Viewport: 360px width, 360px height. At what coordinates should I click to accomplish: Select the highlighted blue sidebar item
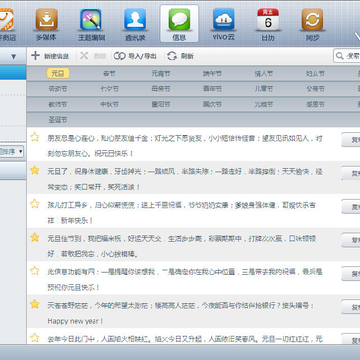13,72
